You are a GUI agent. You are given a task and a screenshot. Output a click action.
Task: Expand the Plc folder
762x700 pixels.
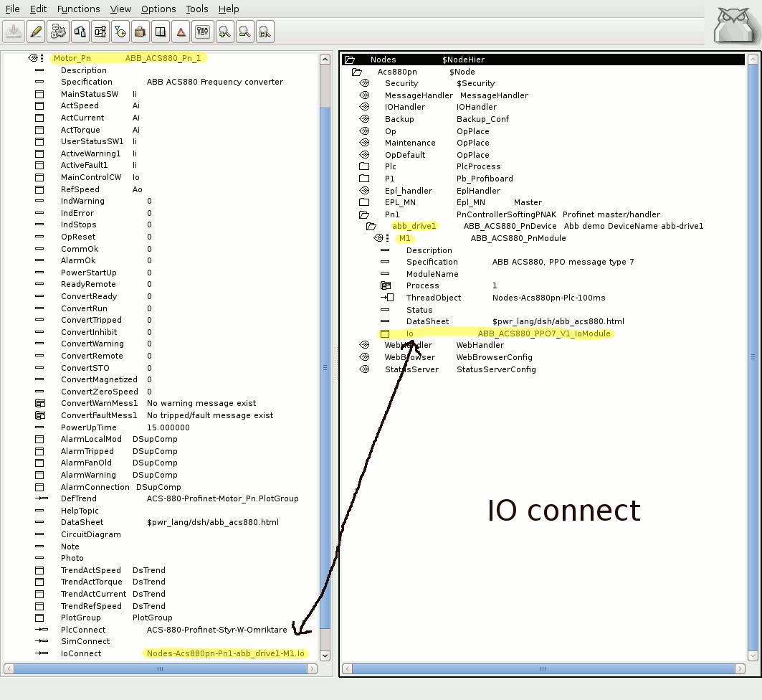pyautogui.click(x=364, y=166)
